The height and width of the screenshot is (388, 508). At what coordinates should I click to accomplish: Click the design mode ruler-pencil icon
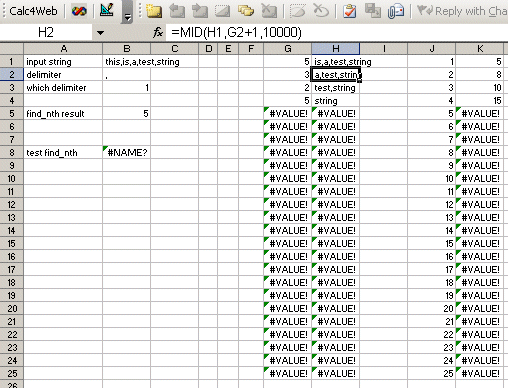pos(107,11)
